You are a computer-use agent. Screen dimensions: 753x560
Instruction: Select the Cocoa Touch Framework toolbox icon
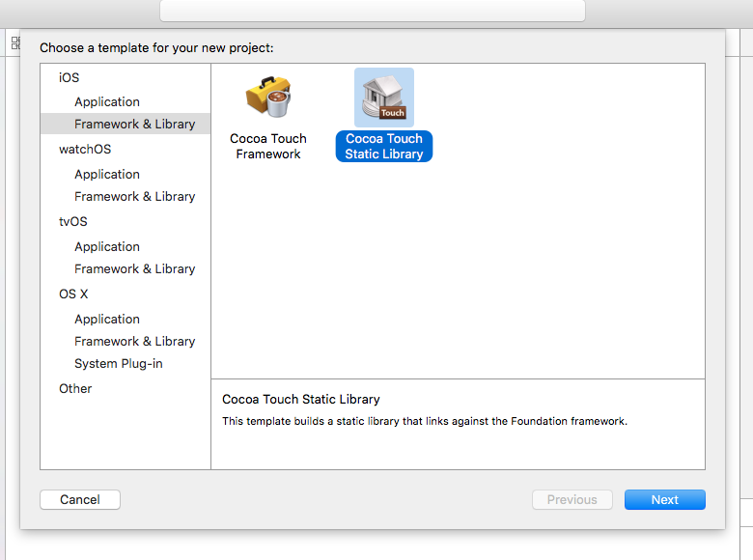point(268,97)
